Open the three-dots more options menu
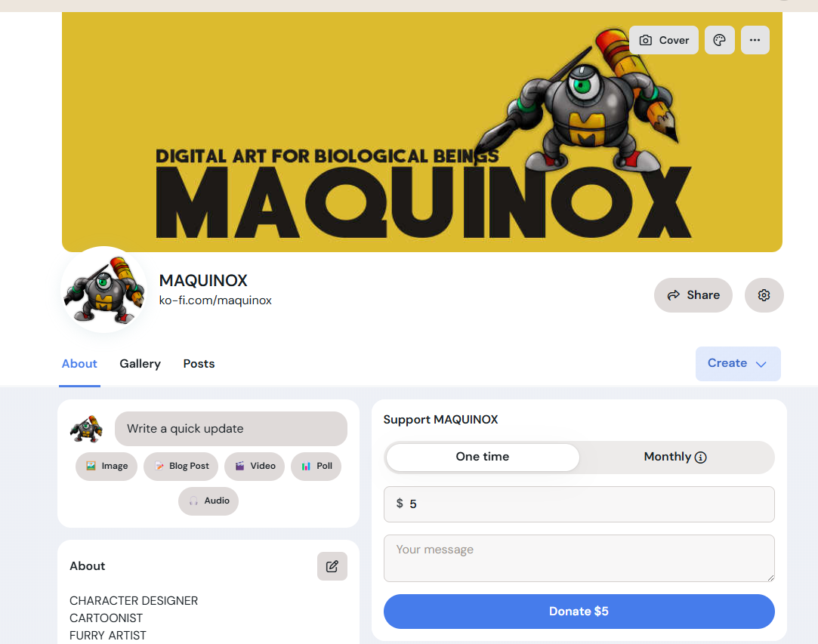Screen dimensions: 818x644 [x=755, y=40]
